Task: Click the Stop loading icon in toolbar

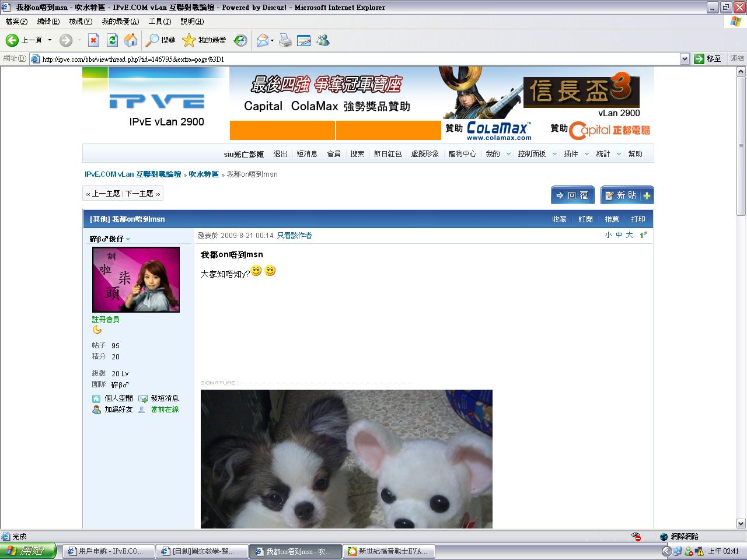Action: pyautogui.click(x=93, y=40)
